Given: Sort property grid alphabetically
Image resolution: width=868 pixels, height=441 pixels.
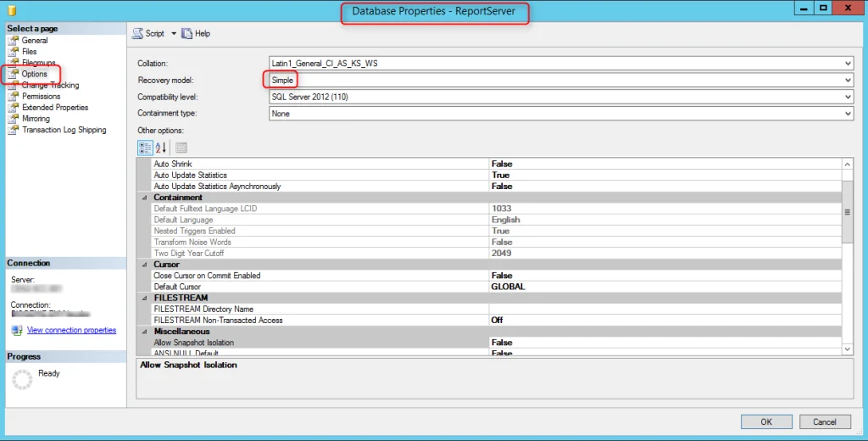Looking at the screenshot, I should point(161,148).
